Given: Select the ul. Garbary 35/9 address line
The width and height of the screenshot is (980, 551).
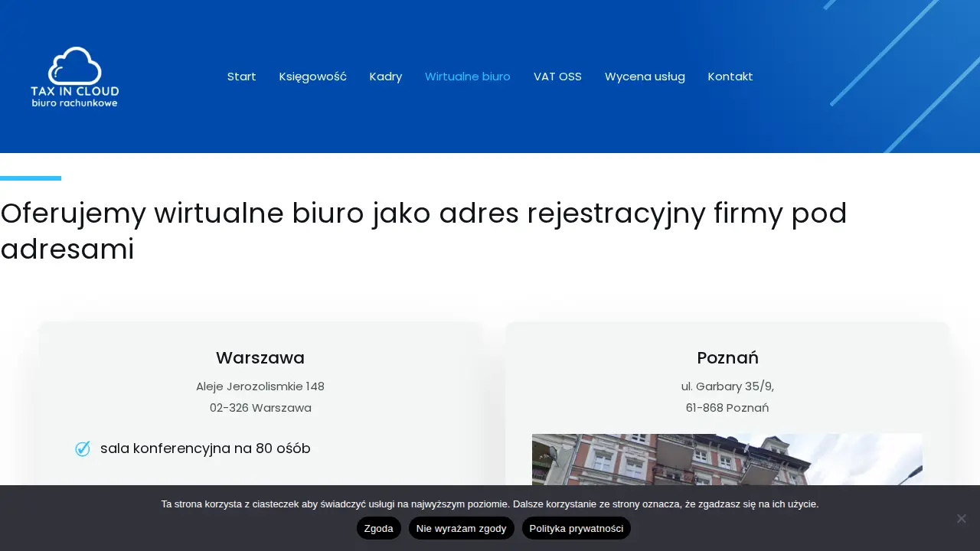Looking at the screenshot, I should [x=727, y=386].
